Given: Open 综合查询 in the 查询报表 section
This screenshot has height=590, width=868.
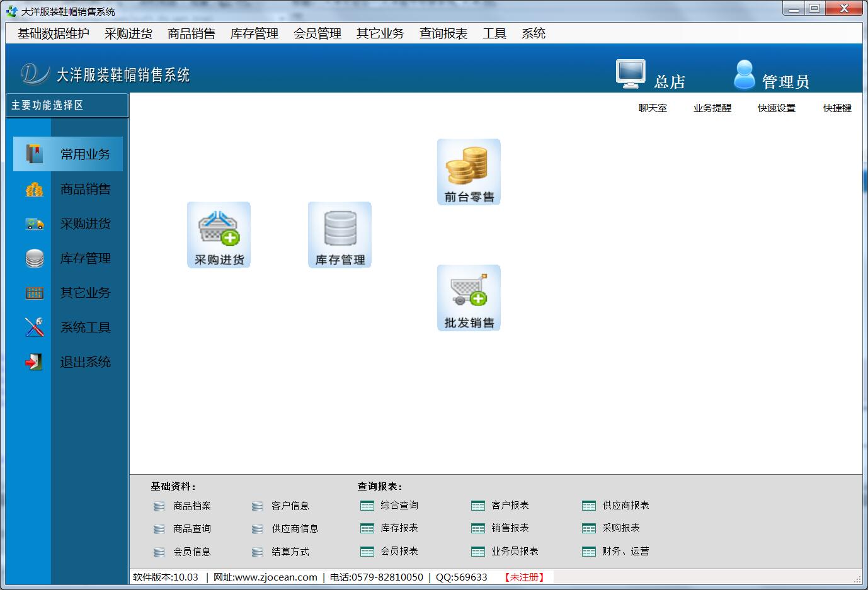Looking at the screenshot, I should click(400, 505).
